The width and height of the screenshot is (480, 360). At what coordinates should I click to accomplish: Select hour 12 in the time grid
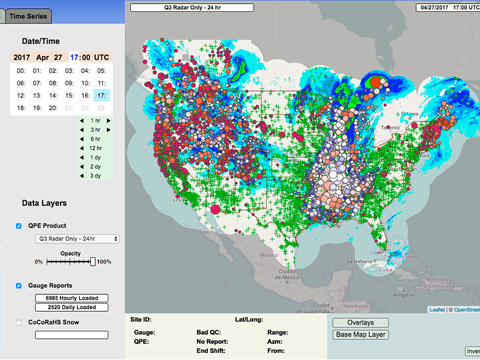21,96
